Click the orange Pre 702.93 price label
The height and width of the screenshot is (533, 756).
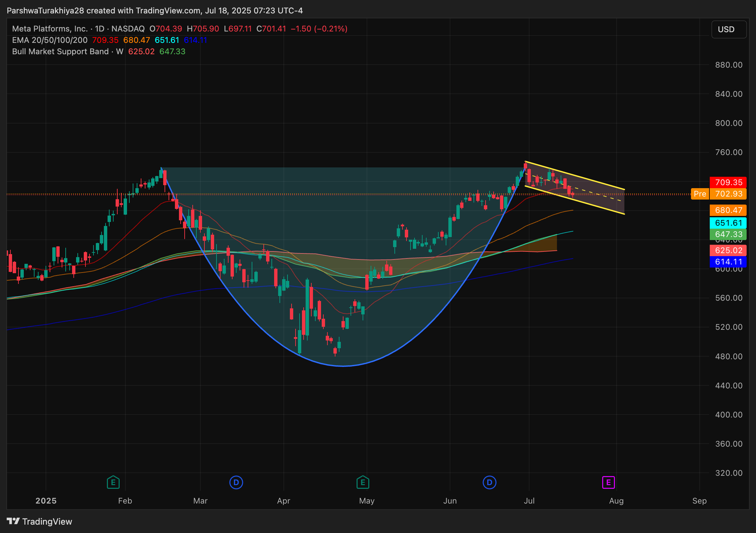(719, 194)
